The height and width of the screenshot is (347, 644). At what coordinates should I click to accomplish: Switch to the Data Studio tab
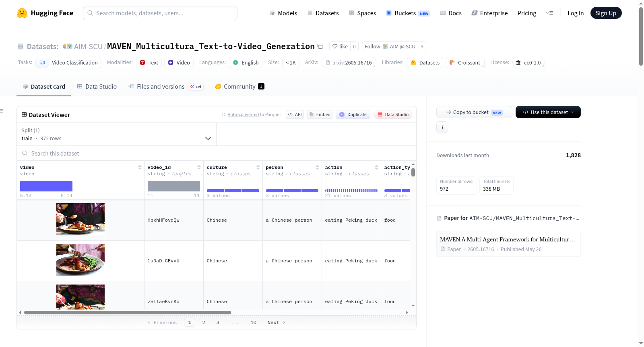coord(97,86)
